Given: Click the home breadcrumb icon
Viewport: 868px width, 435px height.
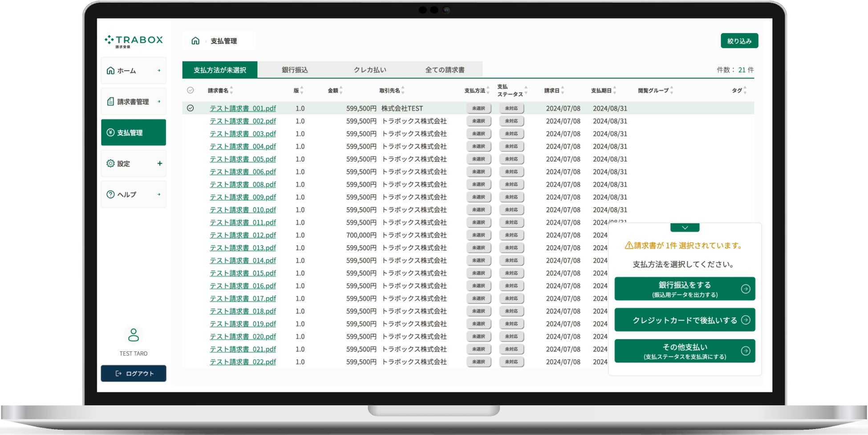Looking at the screenshot, I should coord(195,41).
